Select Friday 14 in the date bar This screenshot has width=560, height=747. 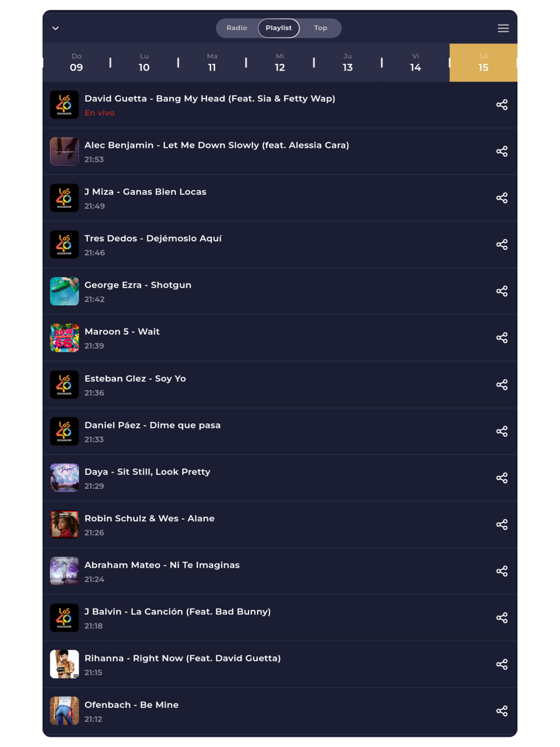click(416, 63)
